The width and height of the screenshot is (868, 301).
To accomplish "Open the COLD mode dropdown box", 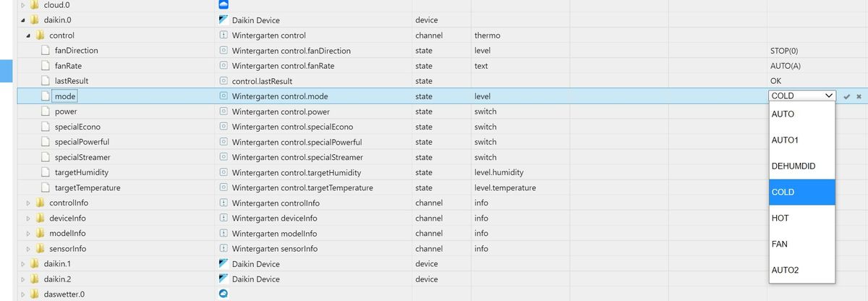I will coord(802,96).
